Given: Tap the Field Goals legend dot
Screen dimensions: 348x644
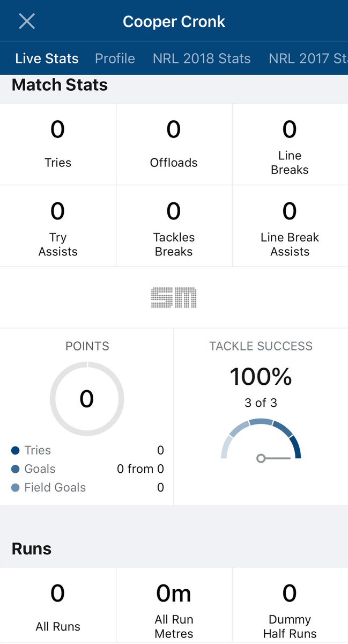Looking at the screenshot, I should click(x=15, y=488).
